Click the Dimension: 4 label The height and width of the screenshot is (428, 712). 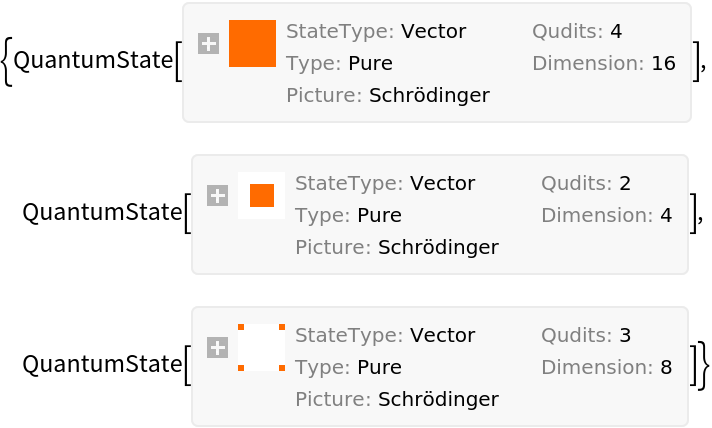[x=606, y=215]
